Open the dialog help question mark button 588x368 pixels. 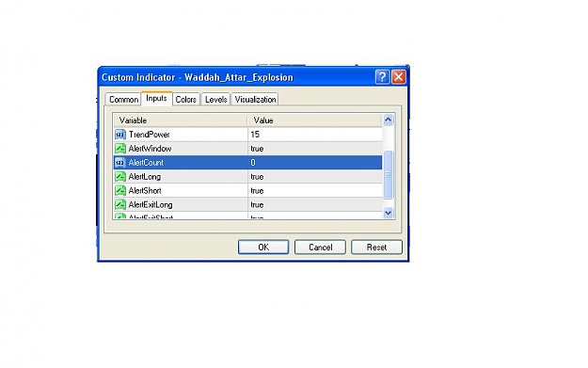383,77
